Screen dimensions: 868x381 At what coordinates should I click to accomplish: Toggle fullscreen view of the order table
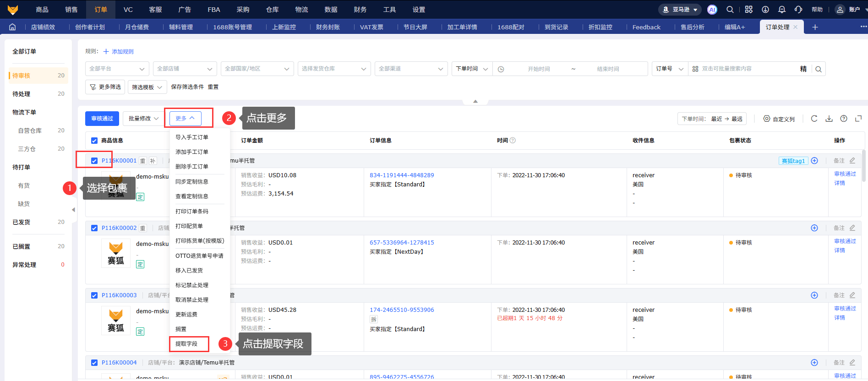click(858, 119)
